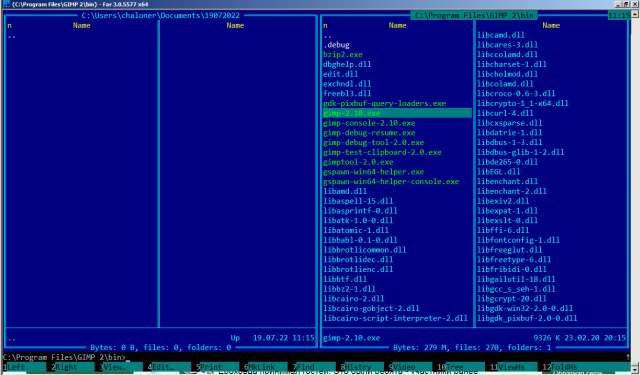Select libenchant-2.dll entry
Viewport: 640px width, 375px height.
(x=511, y=191)
